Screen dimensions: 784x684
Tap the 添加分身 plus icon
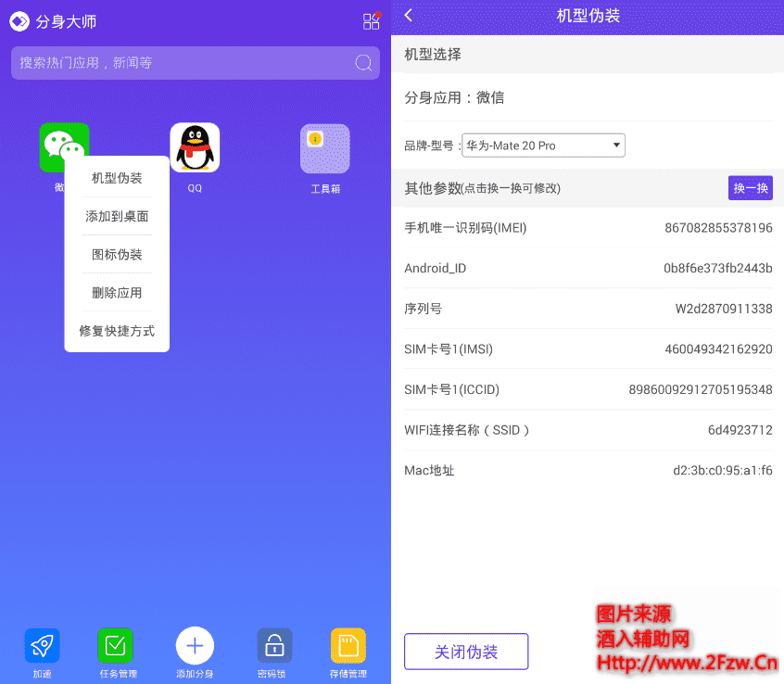tap(195, 645)
